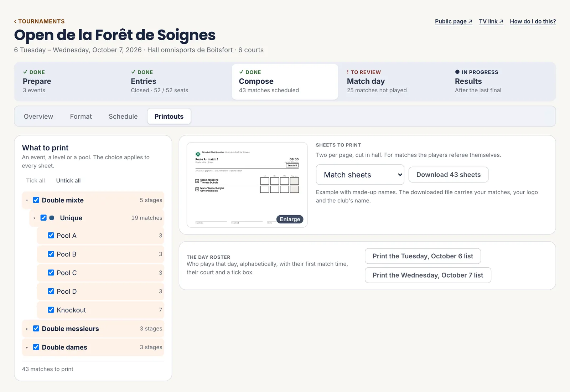Open the Match sheets dropdown
570x392 pixels.
tap(360, 175)
